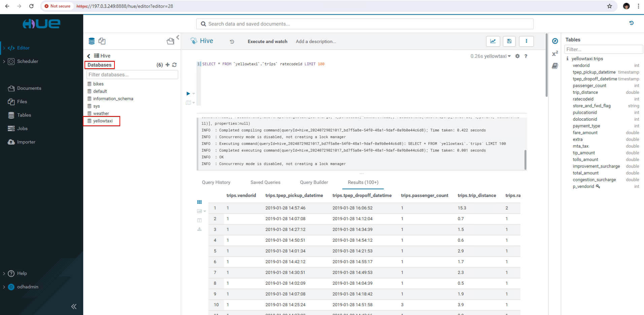644x315 pixels.
Task: Switch to the Query History tab
Action: [x=216, y=182]
